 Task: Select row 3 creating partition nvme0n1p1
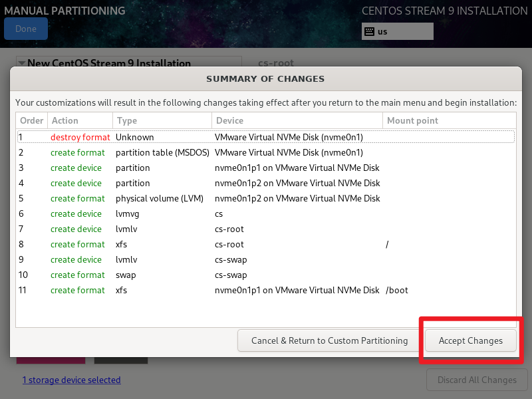coord(266,168)
